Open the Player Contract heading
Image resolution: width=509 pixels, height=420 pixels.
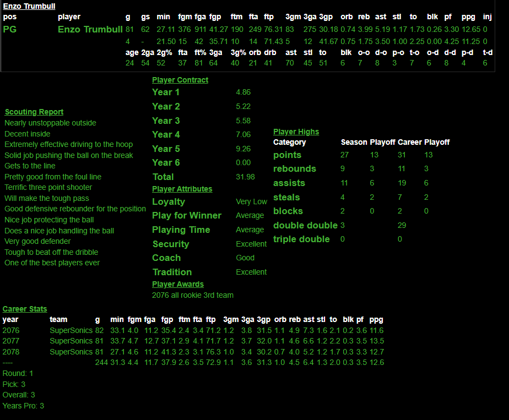pos(180,80)
